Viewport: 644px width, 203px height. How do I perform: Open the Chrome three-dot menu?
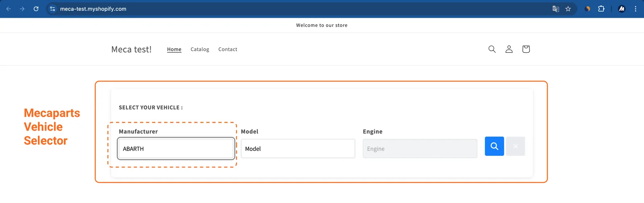(x=636, y=9)
